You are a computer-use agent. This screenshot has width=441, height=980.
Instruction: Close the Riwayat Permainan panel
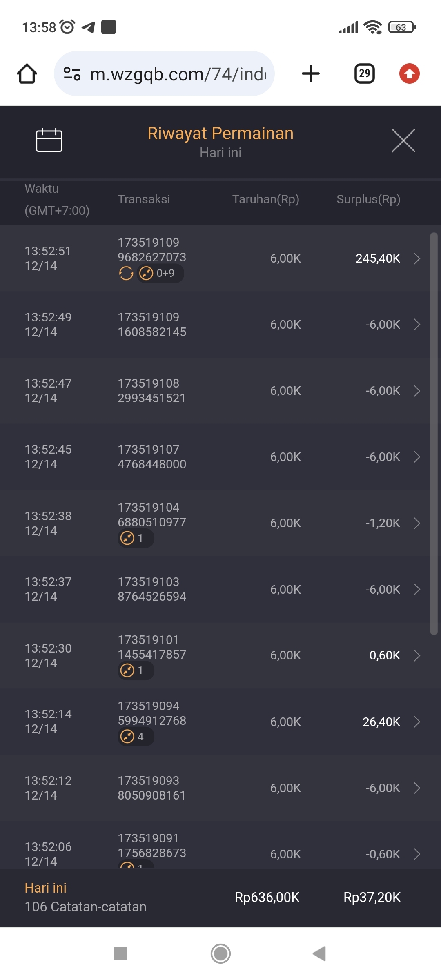click(403, 140)
